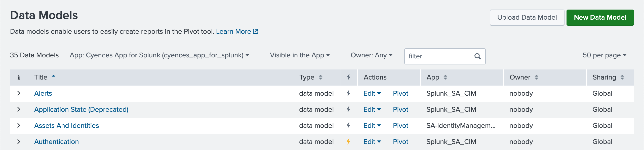Click the search magnifier icon in filter box
Screen dimensions: 644x150
[477, 56]
